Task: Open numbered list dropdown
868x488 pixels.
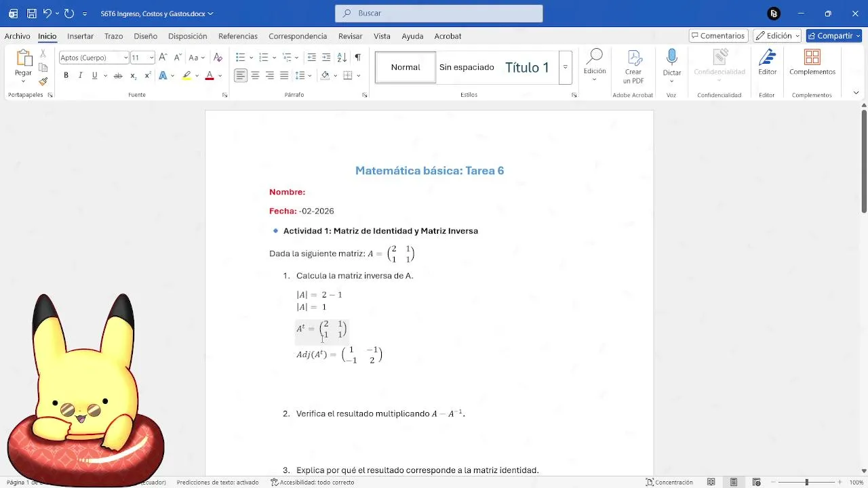Action: 274,58
